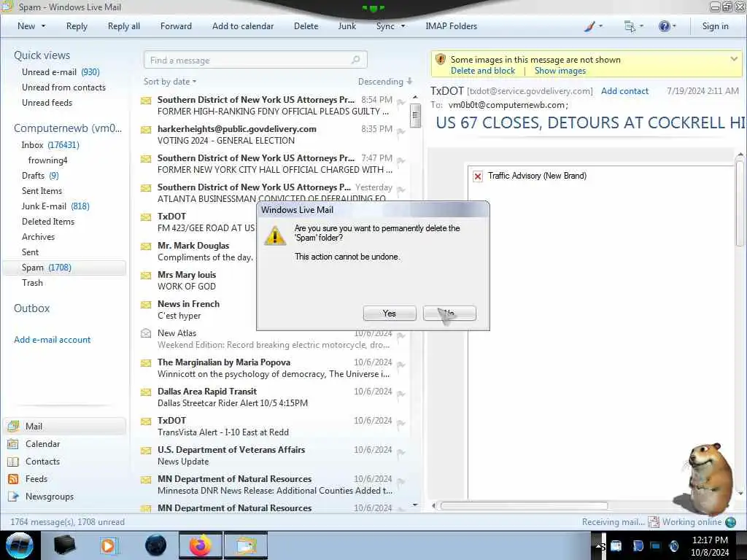Flag the harkerheights govdelivery message
Screen dimensions: 747x560
click(401, 131)
